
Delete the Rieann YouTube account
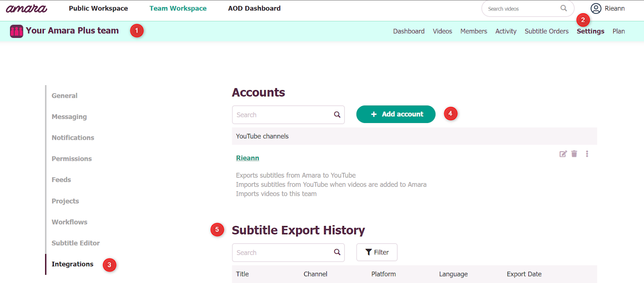point(574,154)
